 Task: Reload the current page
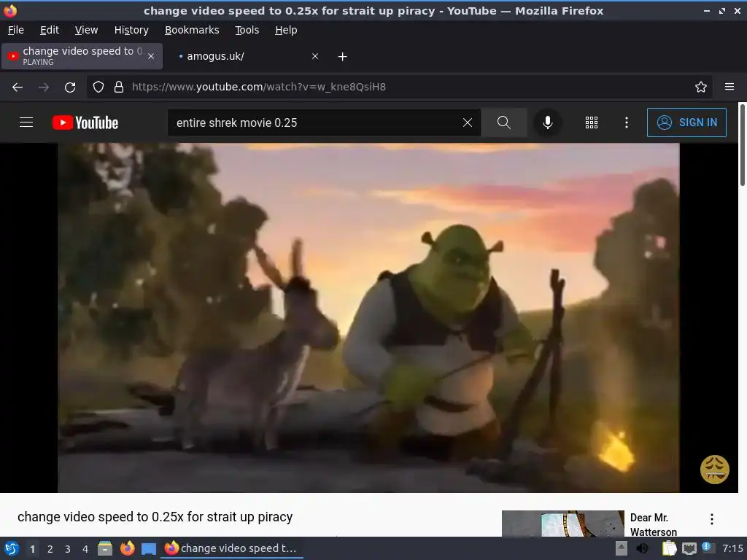click(70, 87)
